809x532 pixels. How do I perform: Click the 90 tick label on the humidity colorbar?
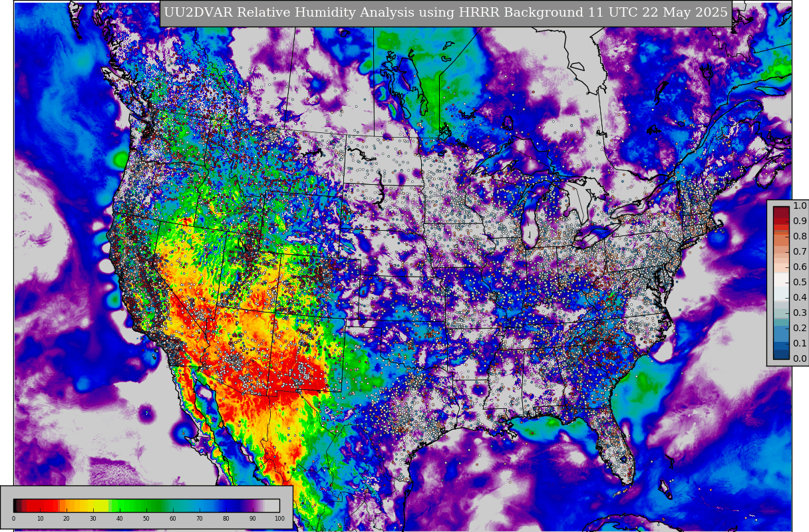253,519
